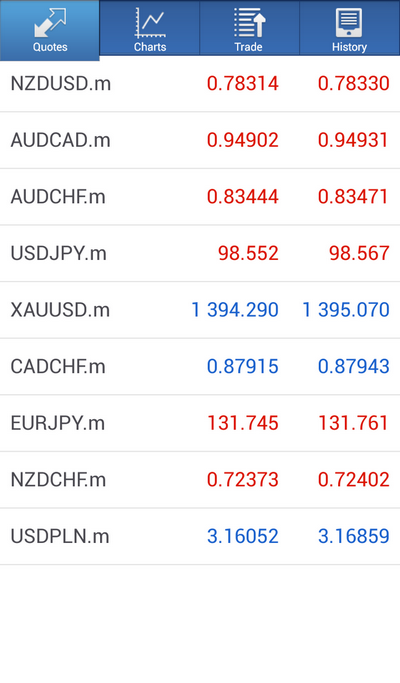The image size is (400, 683).
Task: Open the Trade order-list icon
Action: tap(250, 23)
